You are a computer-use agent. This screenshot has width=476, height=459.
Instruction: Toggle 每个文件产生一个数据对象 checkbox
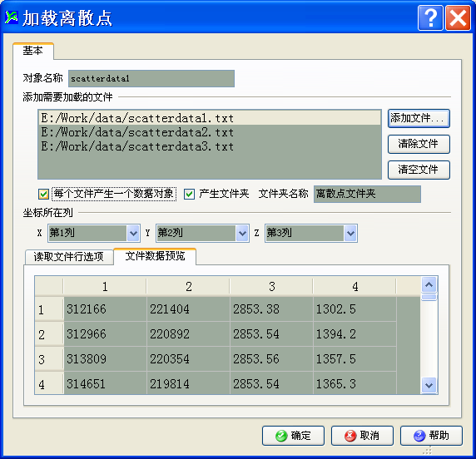[x=43, y=194]
